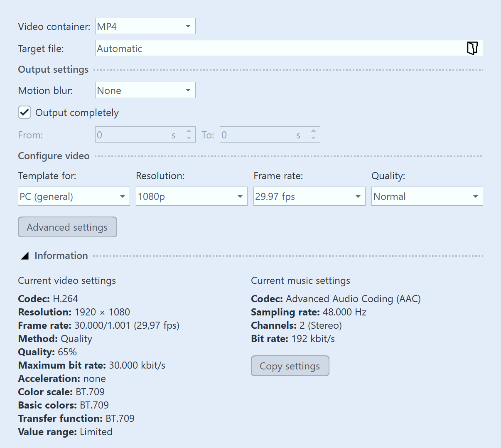The image size is (501, 448).
Task: Expand the Template for dropdown
Action: coord(74,196)
